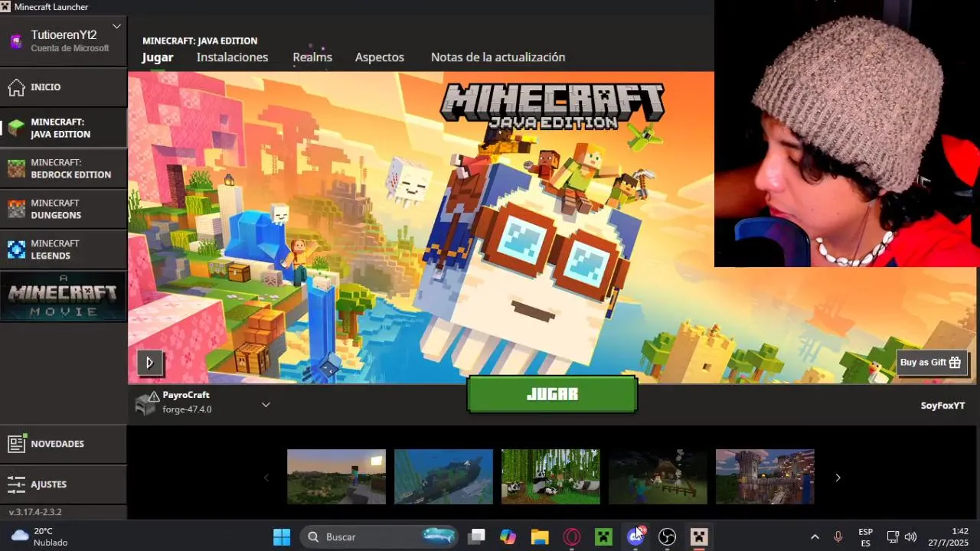This screenshot has width=980, height=551.
Task: Open Task View in the taskbar
Action: 476,536
